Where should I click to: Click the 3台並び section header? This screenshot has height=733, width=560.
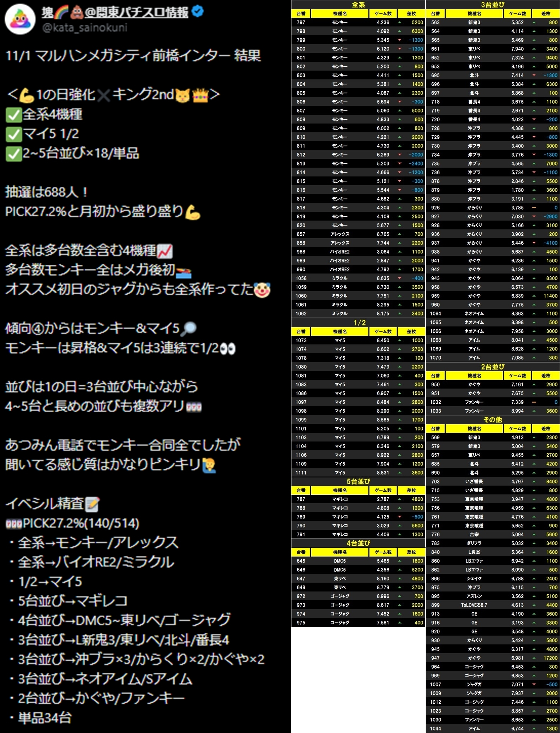coord(493,5)
